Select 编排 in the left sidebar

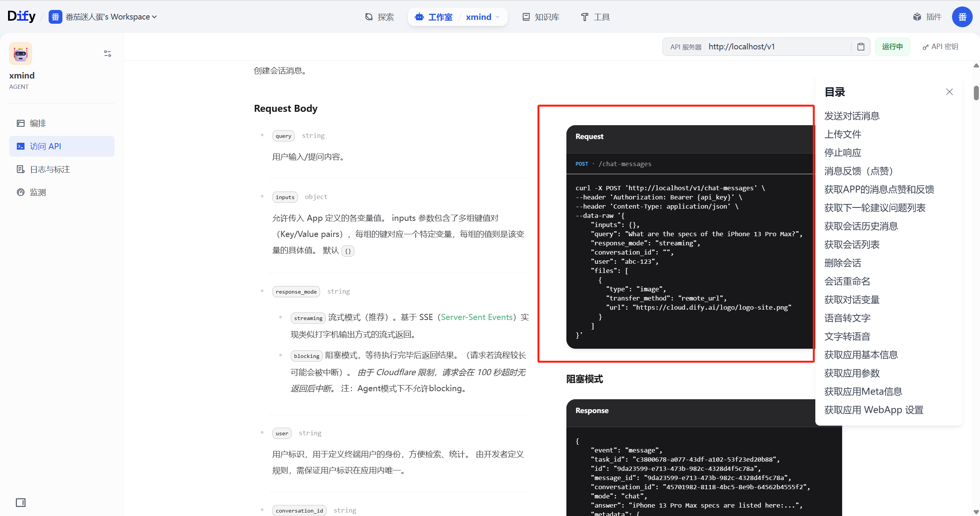click(38, 123)
